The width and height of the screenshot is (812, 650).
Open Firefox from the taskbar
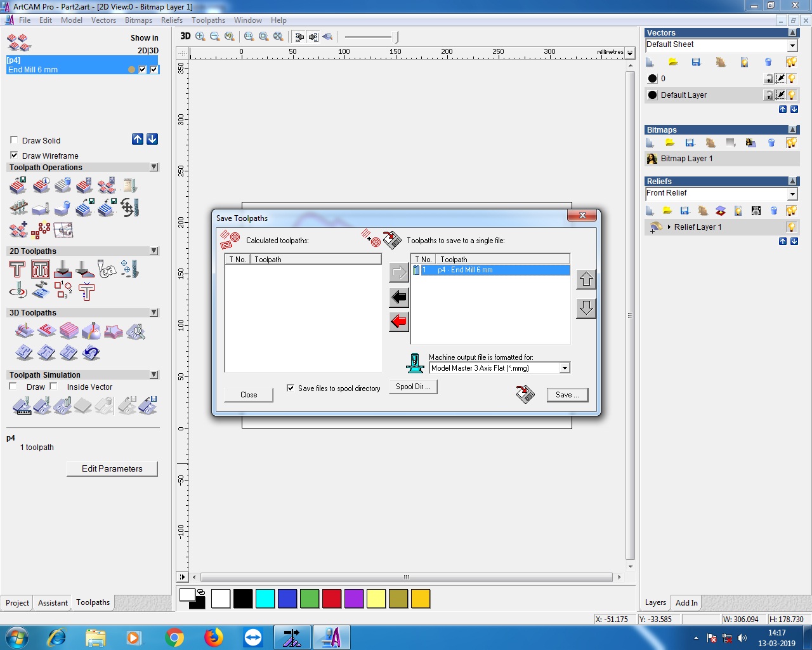point(214,637)
